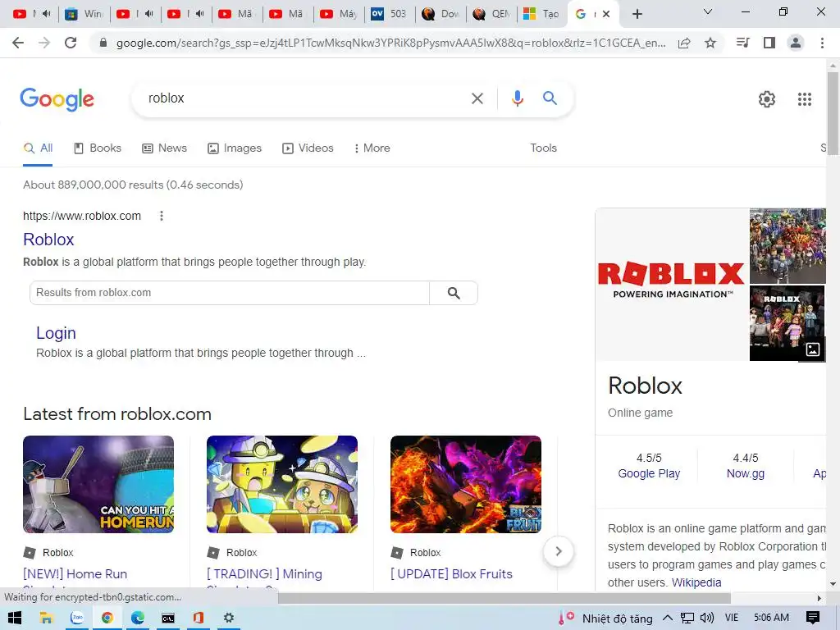Screen dimensions: 840x630
Task: Open the [UPDATE] Blox Fruits article link
Action: click(451, 574)
